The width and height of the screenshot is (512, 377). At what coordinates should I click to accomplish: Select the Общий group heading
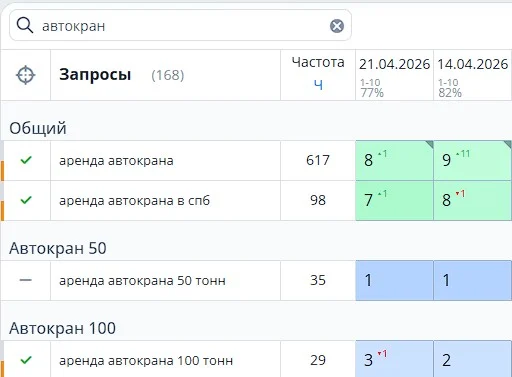click(x=38, y=128)
